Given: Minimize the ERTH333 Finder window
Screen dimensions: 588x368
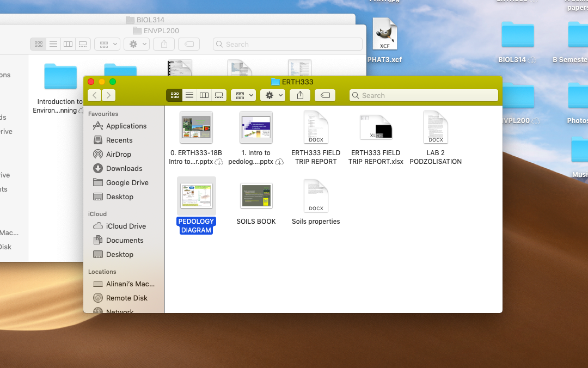Looking at the screenshot, I should [102, 82].
